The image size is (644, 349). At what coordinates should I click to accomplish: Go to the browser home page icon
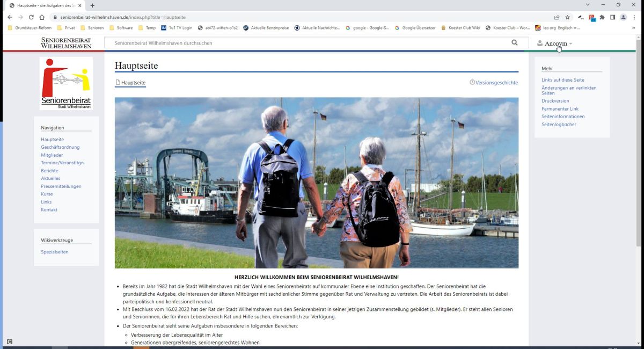click(42, 17)
